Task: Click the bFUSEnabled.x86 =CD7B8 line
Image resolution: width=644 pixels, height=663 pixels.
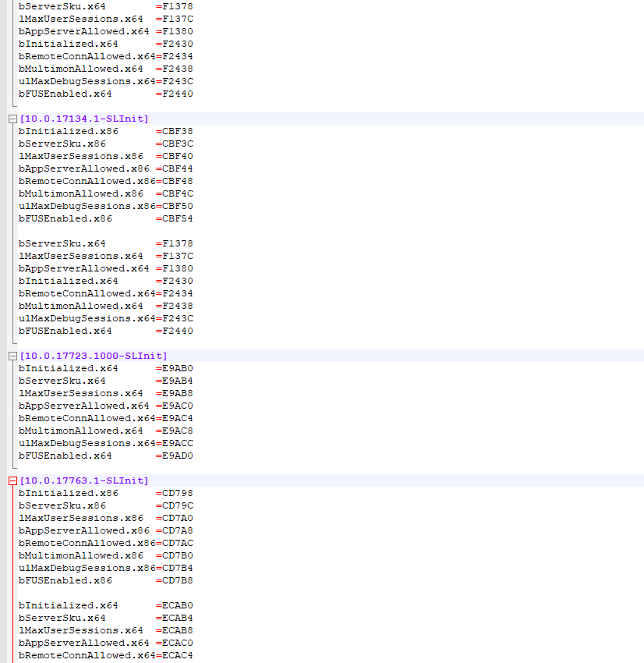Action: [x=105, y=580]
